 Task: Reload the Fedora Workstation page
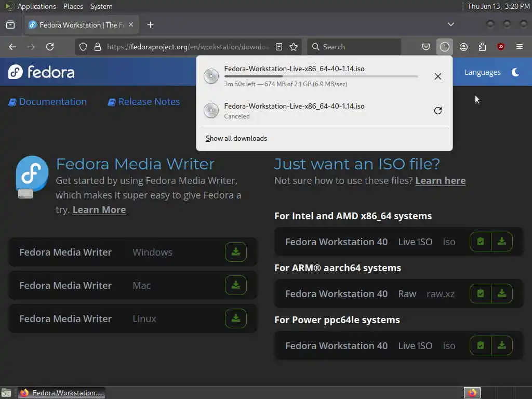50,47
